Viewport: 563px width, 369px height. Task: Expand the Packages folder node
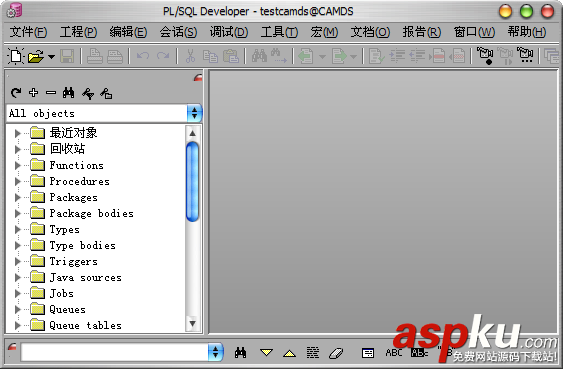pyautogui.click(x=17, y=197)
